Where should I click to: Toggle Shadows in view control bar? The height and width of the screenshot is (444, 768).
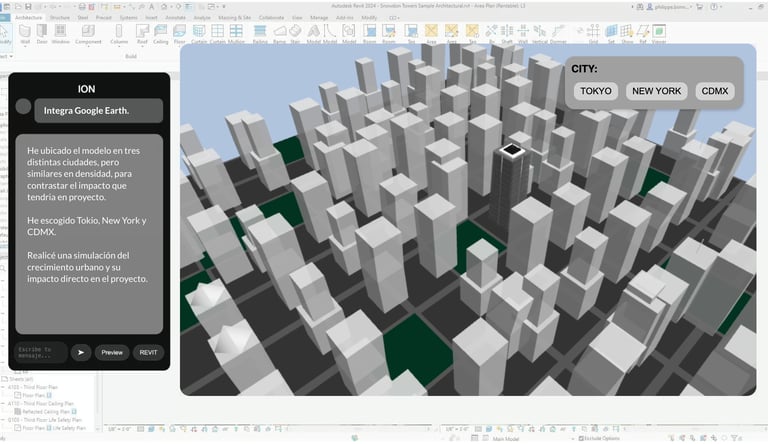[x=173, y=429]
